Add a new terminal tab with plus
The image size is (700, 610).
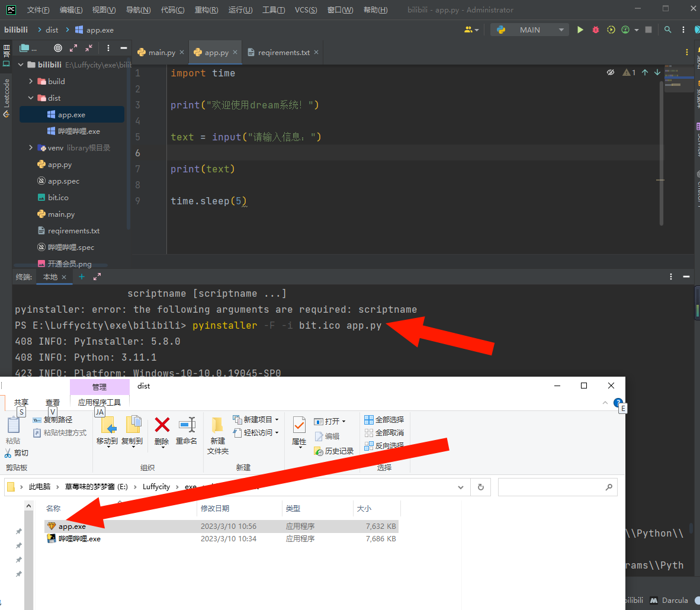[82, 277]
